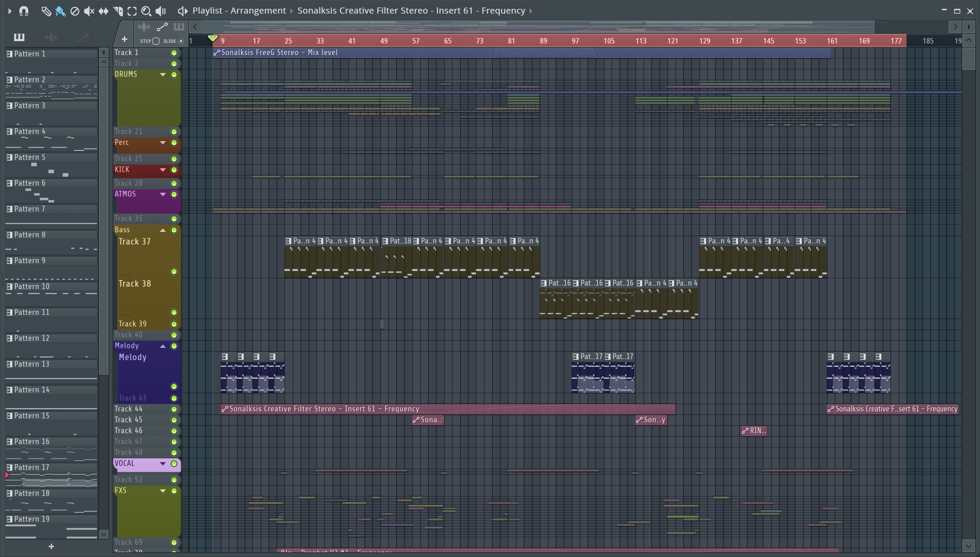Toggle STEP editing mode

pyautogui.click(x=156, y=41)
